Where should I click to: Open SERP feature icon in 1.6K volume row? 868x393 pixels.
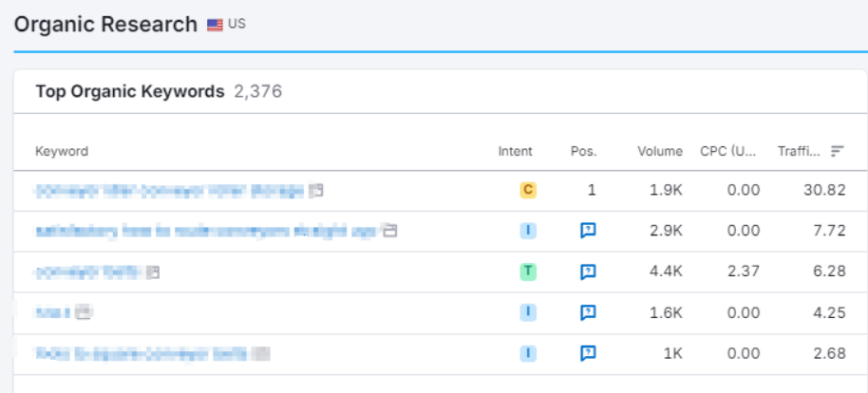click(588, 312)
